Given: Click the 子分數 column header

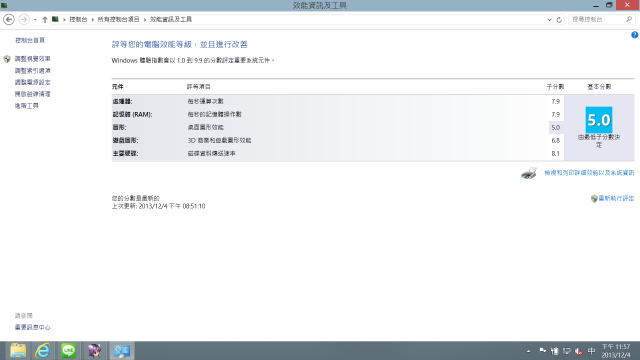Looking at the screenshot, I should pos(555,87).
